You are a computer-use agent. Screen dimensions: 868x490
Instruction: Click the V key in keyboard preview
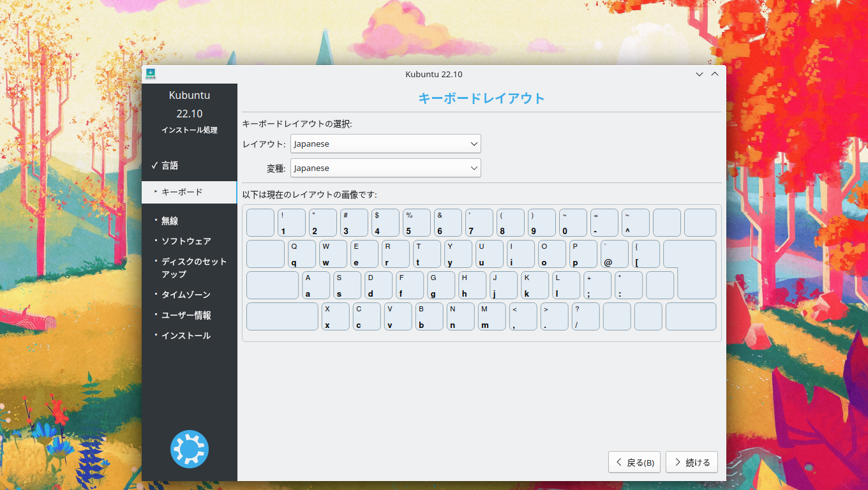point(398,316)
